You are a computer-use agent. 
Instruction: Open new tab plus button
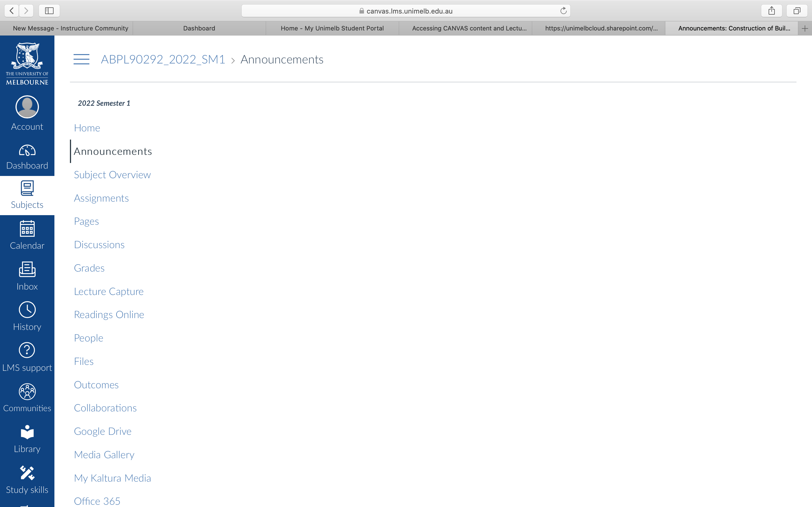pyautogui.click(x=804, y=27)
